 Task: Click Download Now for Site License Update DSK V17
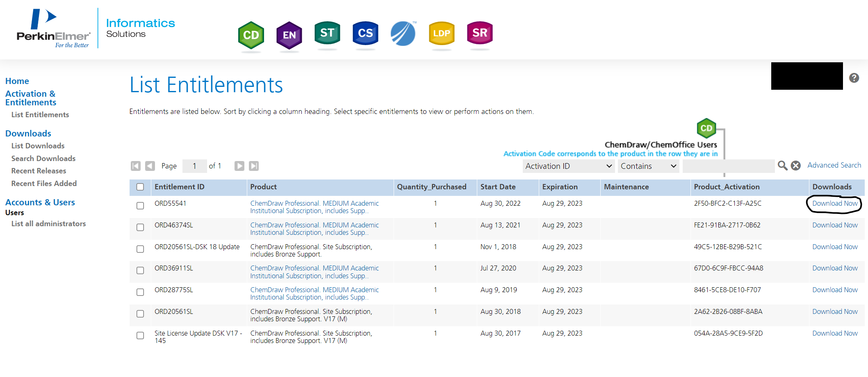coord(835,333)
